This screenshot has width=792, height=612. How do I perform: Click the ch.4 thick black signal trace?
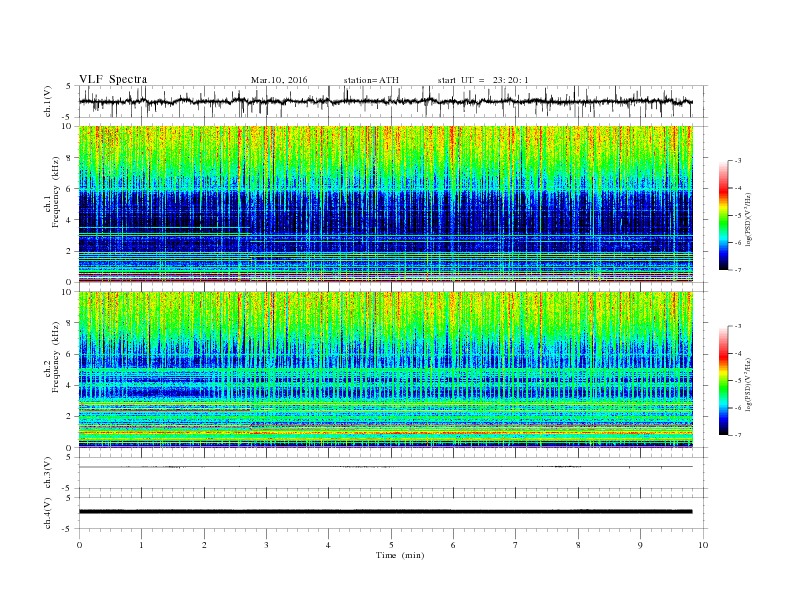(386, 512)
